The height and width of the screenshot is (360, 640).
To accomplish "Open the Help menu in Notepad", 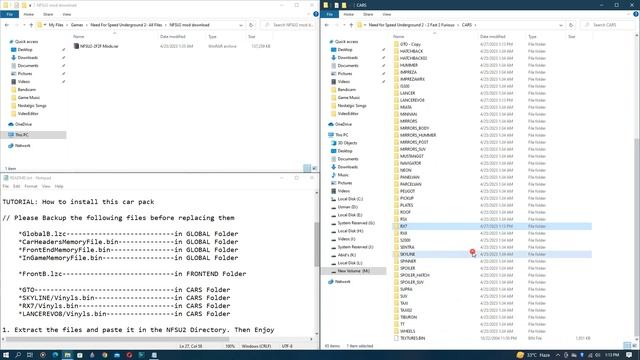I will [59, 186].
